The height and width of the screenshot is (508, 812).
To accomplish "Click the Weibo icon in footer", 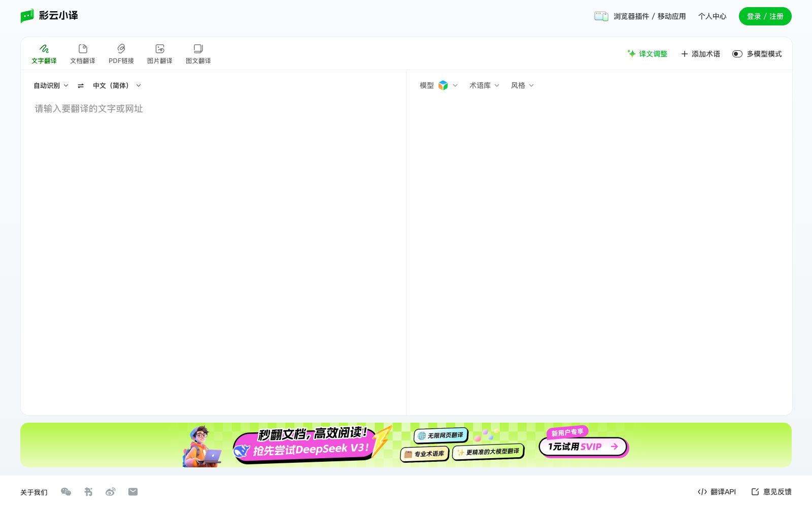I will pyautogui.click(x=111, y=492).
